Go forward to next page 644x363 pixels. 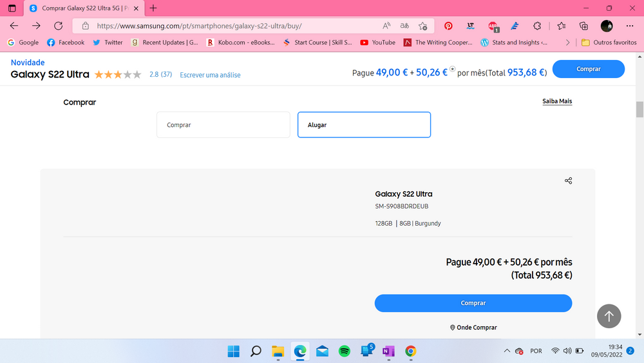[x=36, y=26]
